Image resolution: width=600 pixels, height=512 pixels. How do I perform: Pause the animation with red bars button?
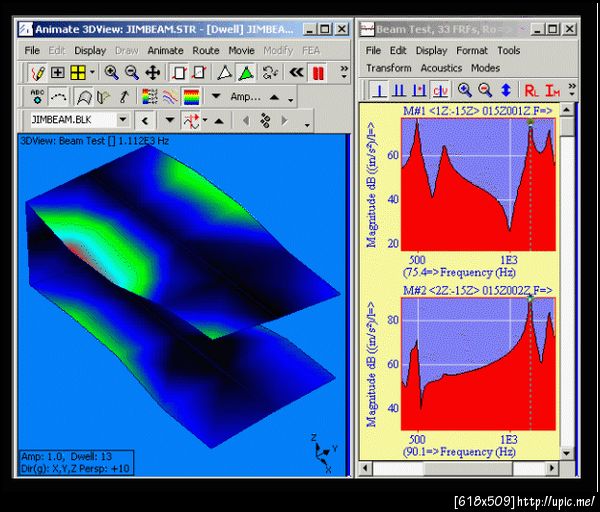tap(318, 73)
